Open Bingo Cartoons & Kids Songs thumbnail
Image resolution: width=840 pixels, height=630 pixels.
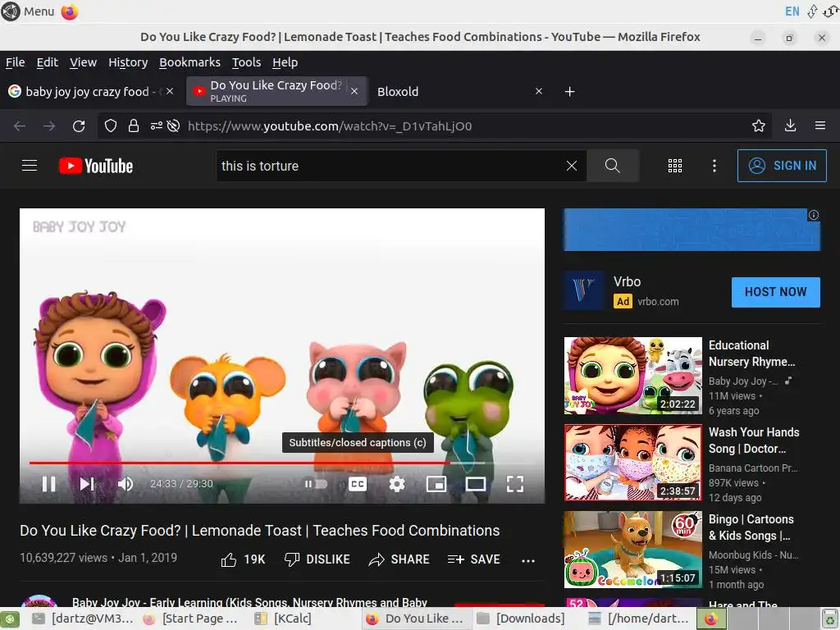pos(632,549)
